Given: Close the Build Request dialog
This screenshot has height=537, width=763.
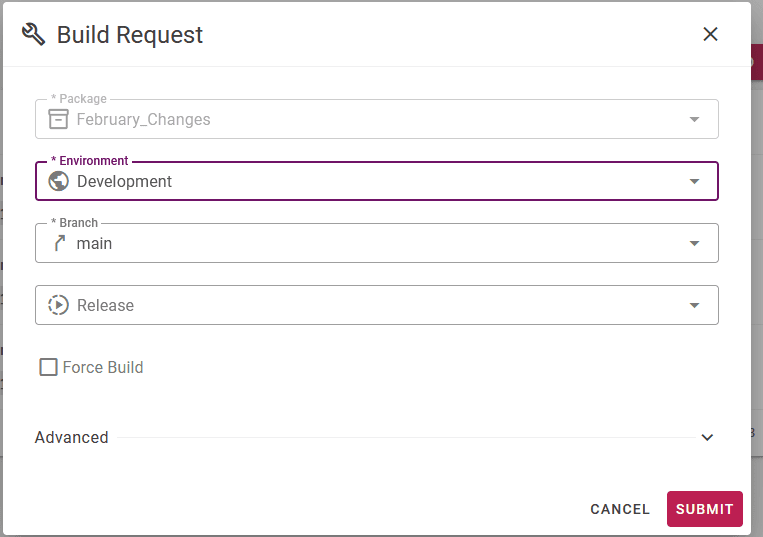Looking at the screenshot, I should tap(710, 34).
